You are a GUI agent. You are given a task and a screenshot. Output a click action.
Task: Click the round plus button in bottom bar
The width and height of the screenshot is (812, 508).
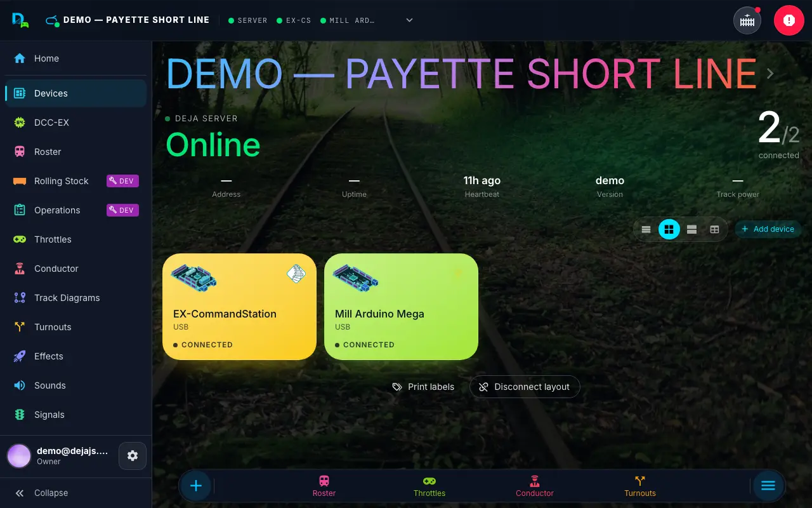(x=196, y=486)
